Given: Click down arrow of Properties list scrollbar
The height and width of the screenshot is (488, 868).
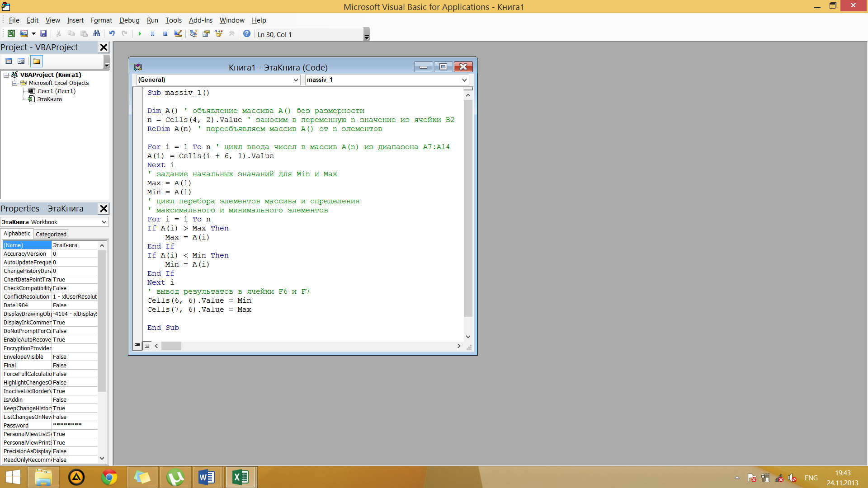Looking at the screenshot, I should pyautogui.click(x=102, y=458).
